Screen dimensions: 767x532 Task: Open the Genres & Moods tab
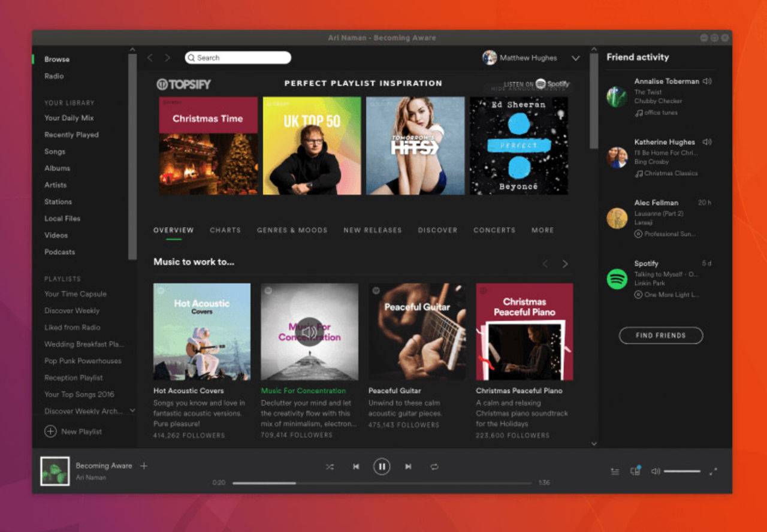[292, 230]
